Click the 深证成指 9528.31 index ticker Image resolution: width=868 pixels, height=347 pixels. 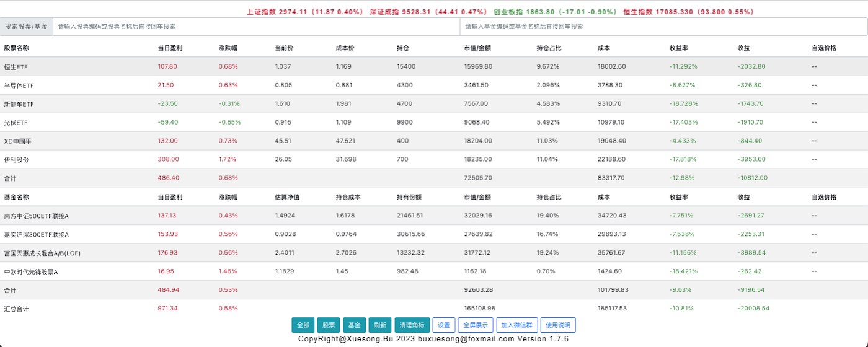point(428,11)
